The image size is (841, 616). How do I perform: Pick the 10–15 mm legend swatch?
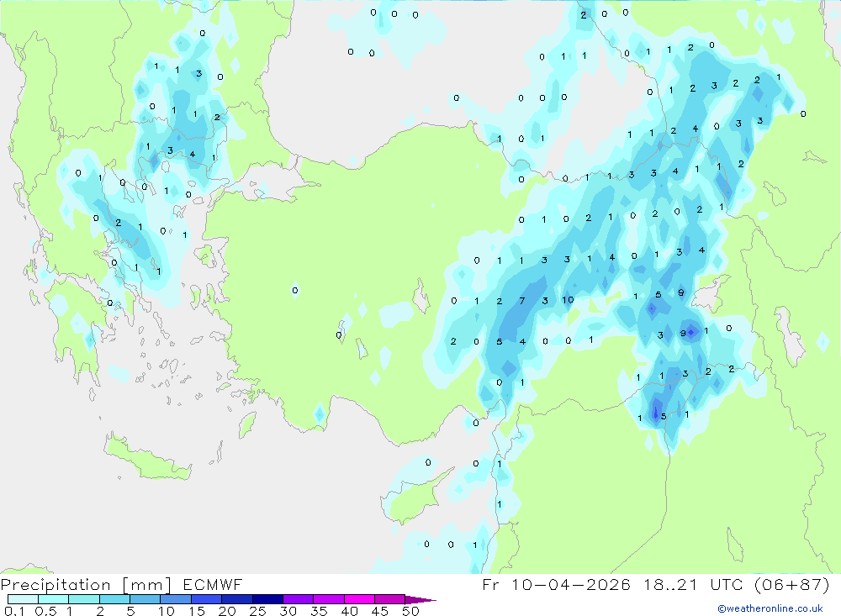(x=176, y=599)
